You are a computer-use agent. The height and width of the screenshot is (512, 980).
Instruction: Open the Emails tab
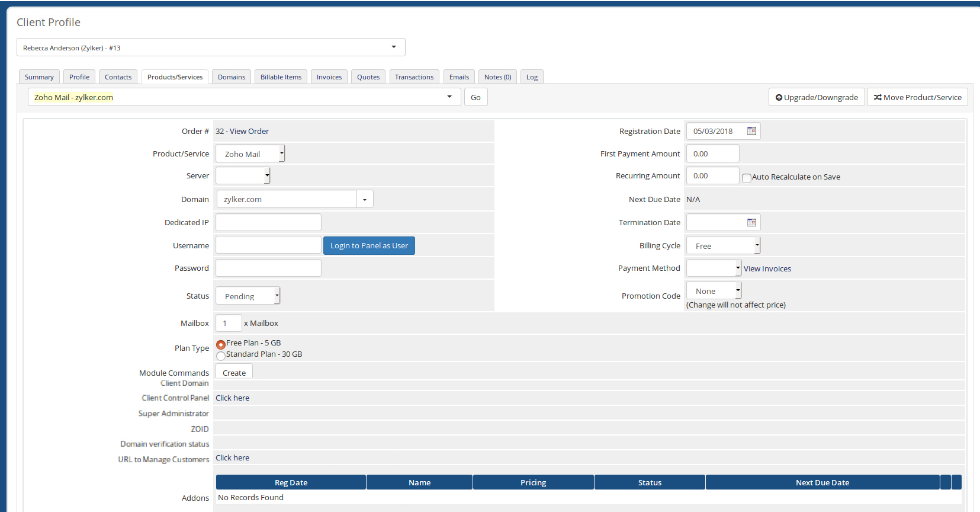459,77
